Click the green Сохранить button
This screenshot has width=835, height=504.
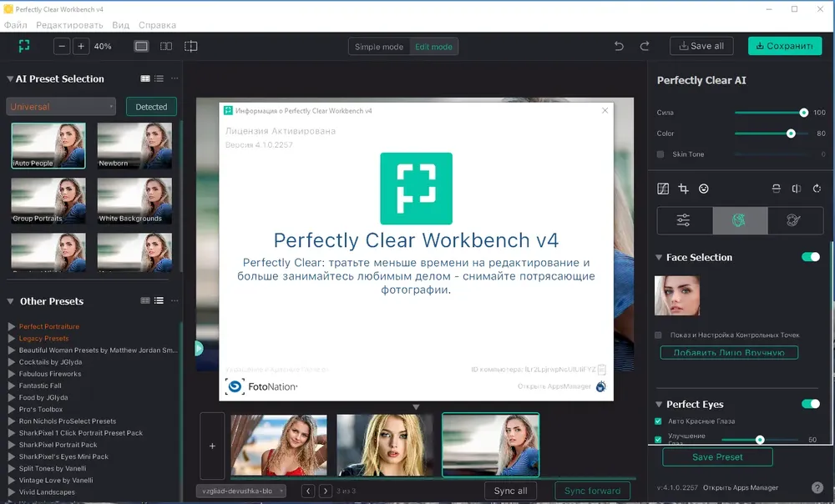[x=785, y=46]
